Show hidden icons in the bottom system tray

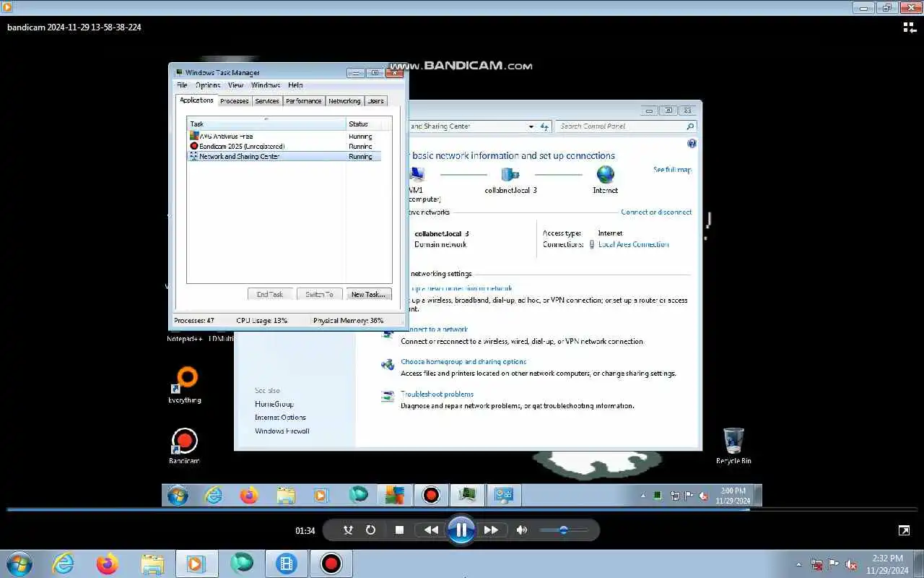(x=798, y=564)
